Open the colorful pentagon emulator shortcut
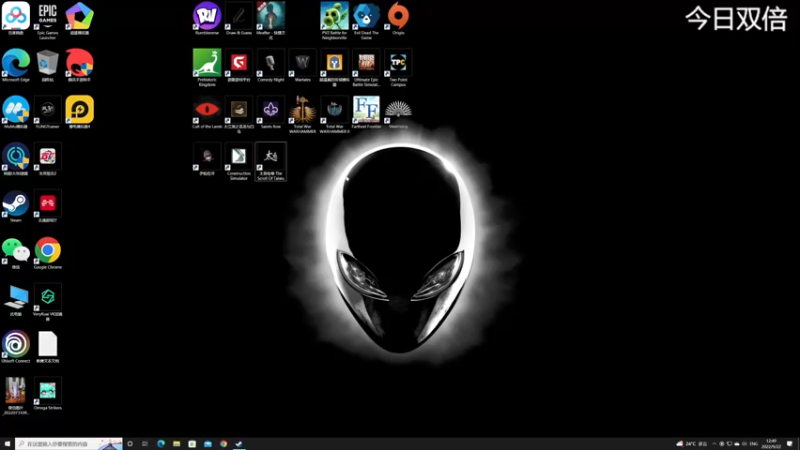Screen dimensions: 800x450 pyautogui.click(x=79, y=18)
